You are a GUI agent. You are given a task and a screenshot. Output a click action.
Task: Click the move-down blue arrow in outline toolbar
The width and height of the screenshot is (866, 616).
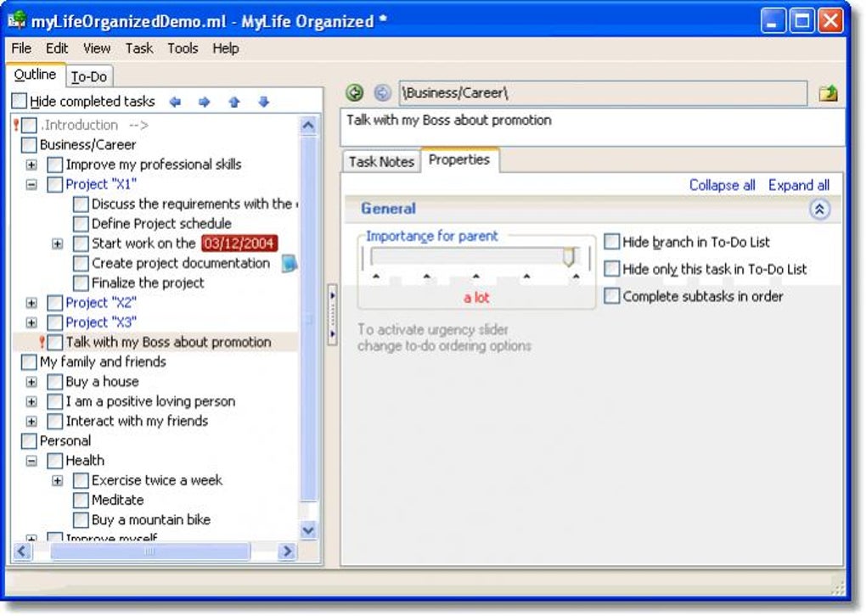coord(263,102)
